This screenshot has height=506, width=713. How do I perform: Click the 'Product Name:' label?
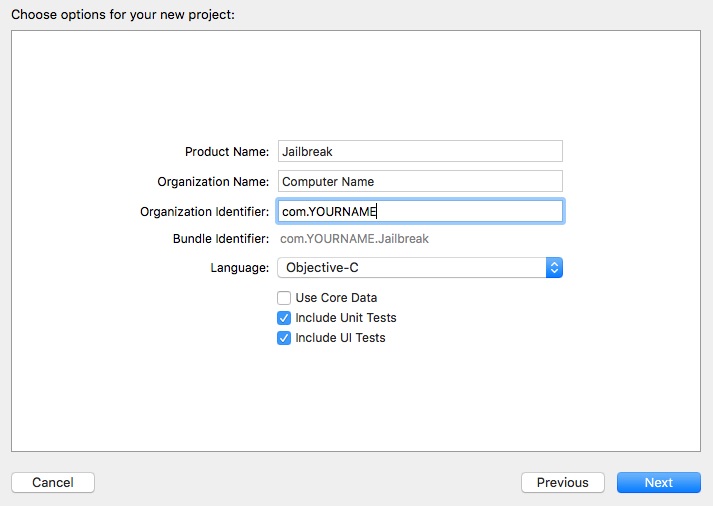227,151
